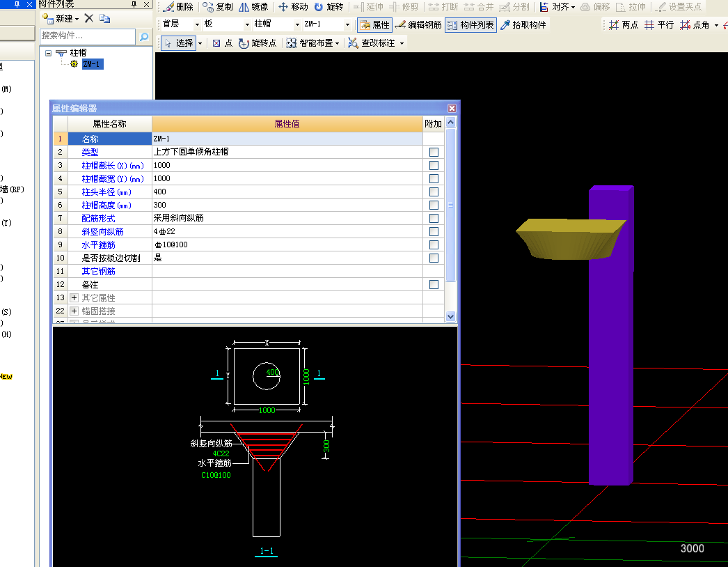Select the 点 point placement tool

[x=223, y=42]
